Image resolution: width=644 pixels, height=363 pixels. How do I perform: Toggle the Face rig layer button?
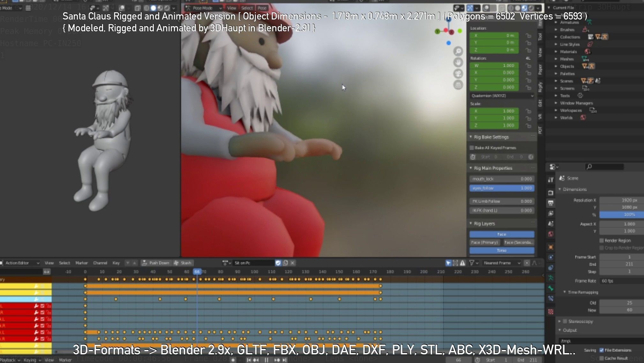pyautogui.click(x=502, y=234)
